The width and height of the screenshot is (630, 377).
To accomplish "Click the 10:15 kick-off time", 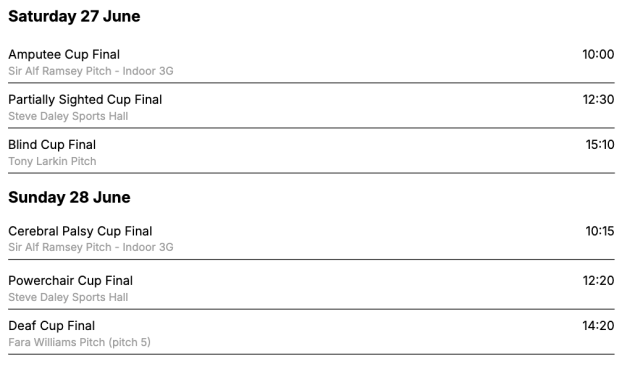I will [600, 231].
